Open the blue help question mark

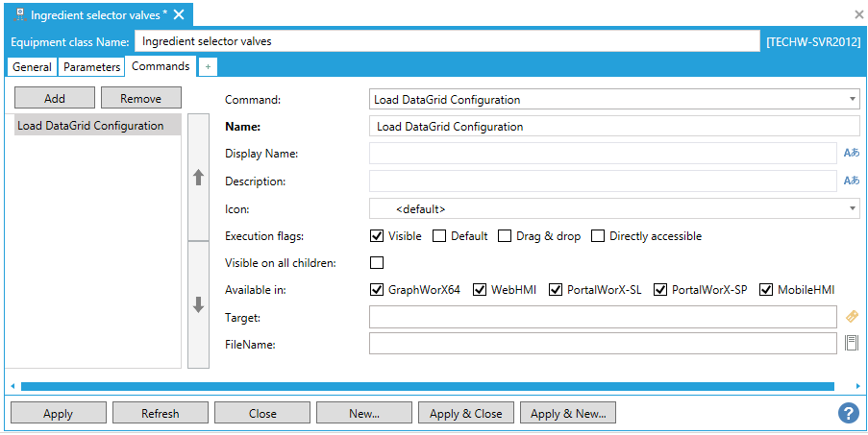848,413
